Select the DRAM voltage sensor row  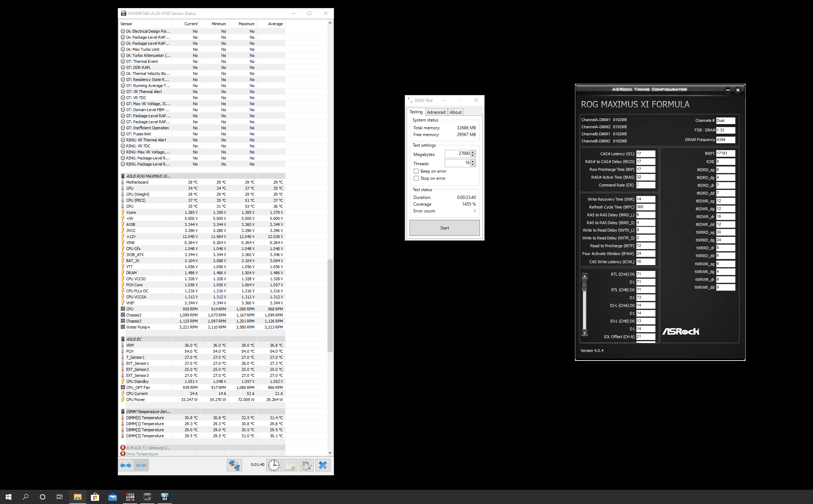coord(202,273)
